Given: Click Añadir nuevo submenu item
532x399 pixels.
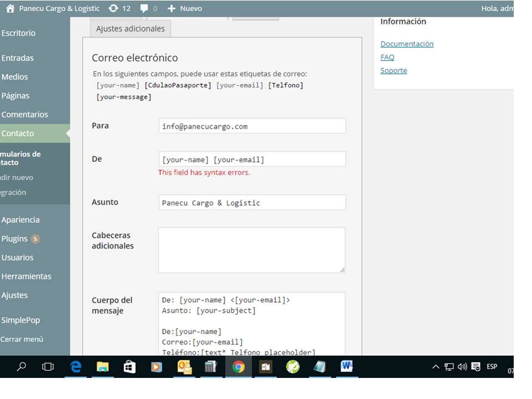Looking at the screenshot, I should pyautogui.click(x=17, y=177).
